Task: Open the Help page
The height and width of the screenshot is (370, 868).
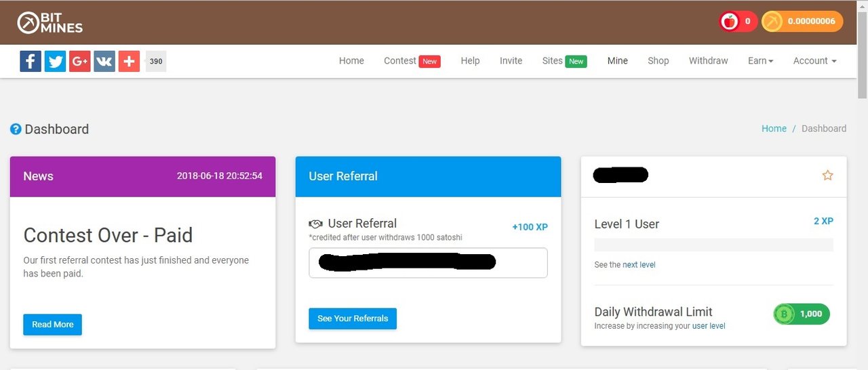Action: pyautogui.click(x=470, y=60)
